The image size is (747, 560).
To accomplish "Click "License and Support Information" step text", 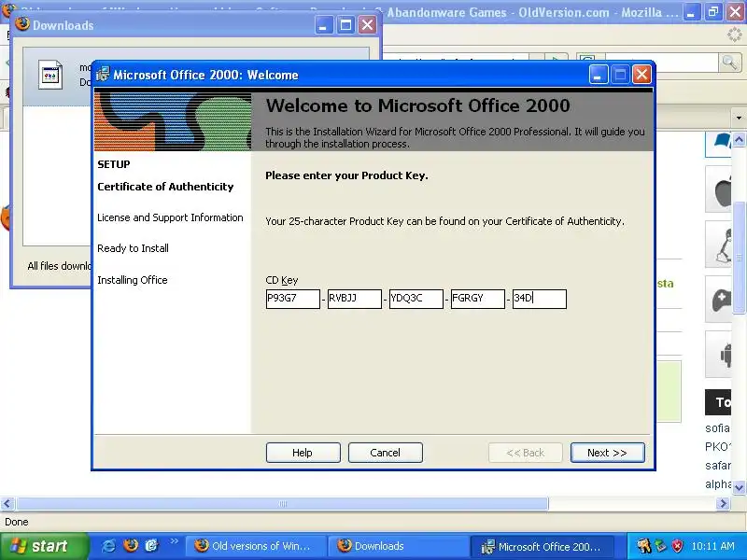I will (x=170, y=217).
